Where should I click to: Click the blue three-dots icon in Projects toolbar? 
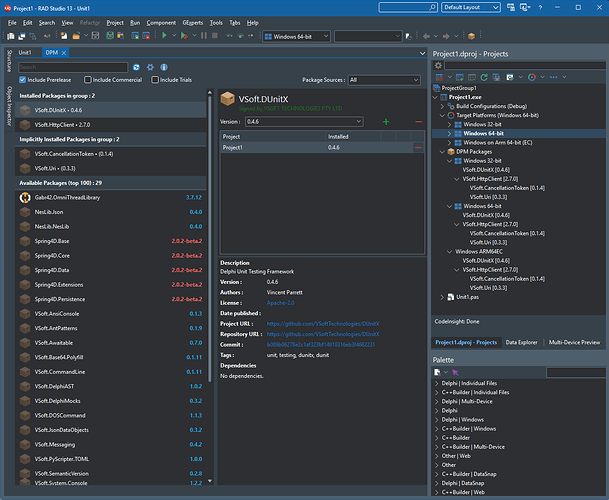(554, 77)
